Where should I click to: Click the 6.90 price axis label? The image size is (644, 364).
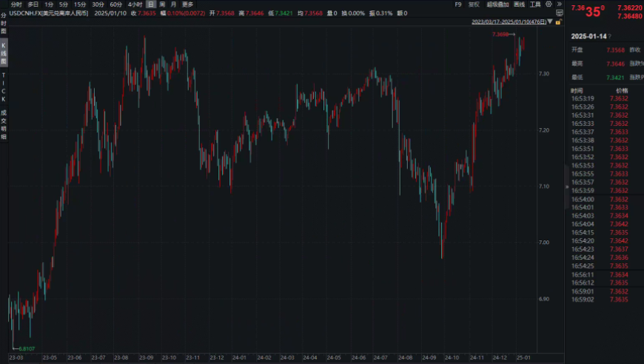tap(544, 299)
